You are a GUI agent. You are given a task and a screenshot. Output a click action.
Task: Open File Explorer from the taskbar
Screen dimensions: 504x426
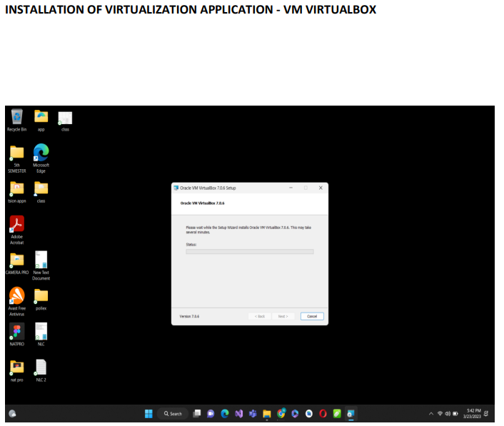click(267, 414)
